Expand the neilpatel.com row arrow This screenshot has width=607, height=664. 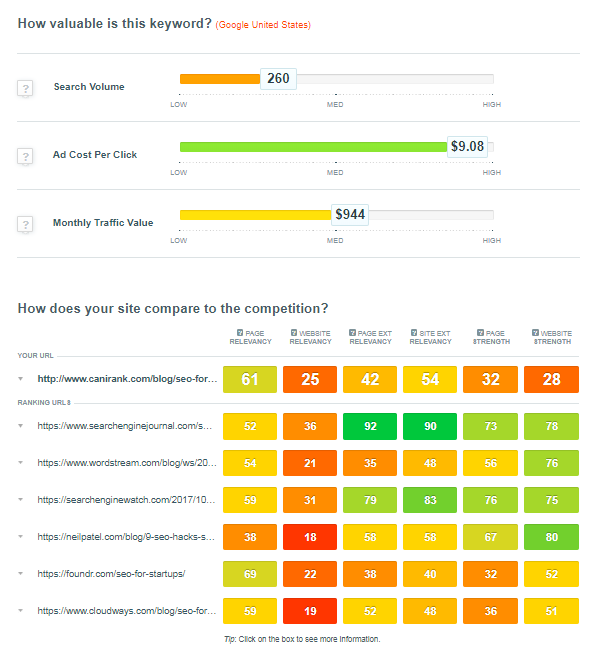pyautogui.click(x=20, y=537)
